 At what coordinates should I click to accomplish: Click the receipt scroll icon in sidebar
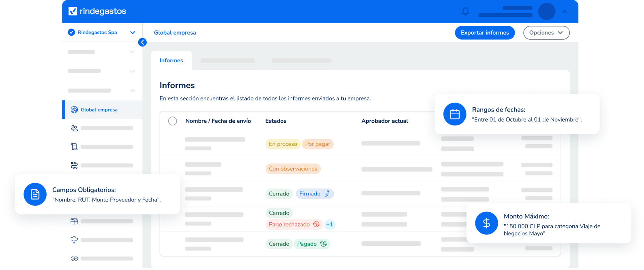pos(74,147)
